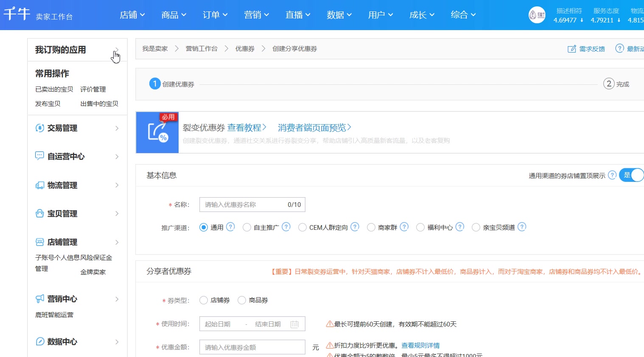Image resolution: width=644 pixels, height=357 pixels.
Task: Expand 我订购的应用 chevron
Action: (x=117, y=50)
